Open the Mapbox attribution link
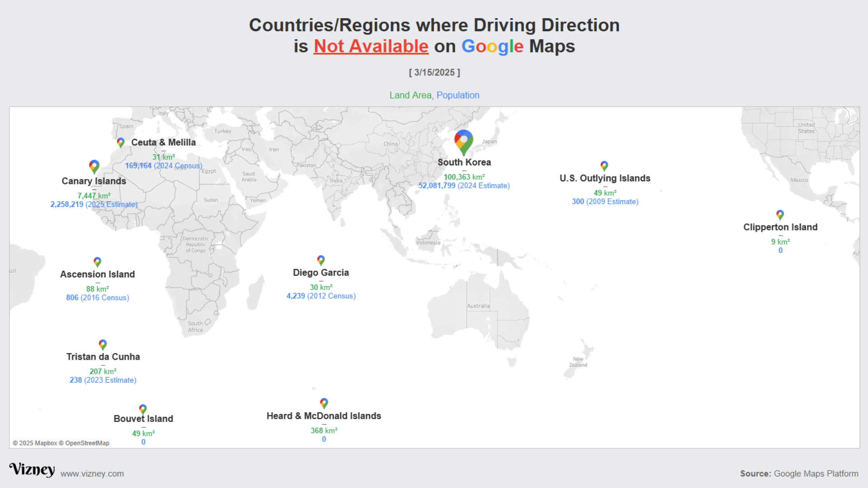 coord(45,443)
